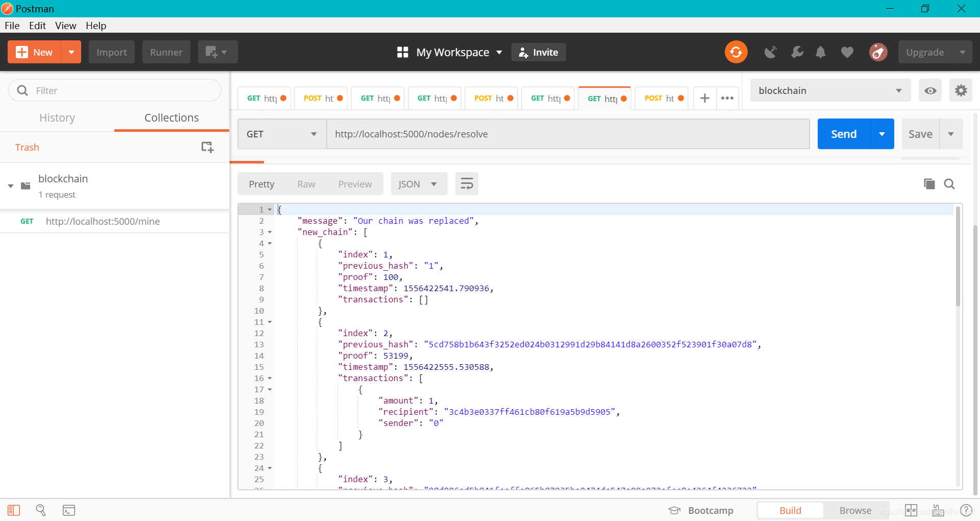Add a new request tab with plus
Image resolution: width=980 pixels, height=521 pixels.
click(705, 98)
